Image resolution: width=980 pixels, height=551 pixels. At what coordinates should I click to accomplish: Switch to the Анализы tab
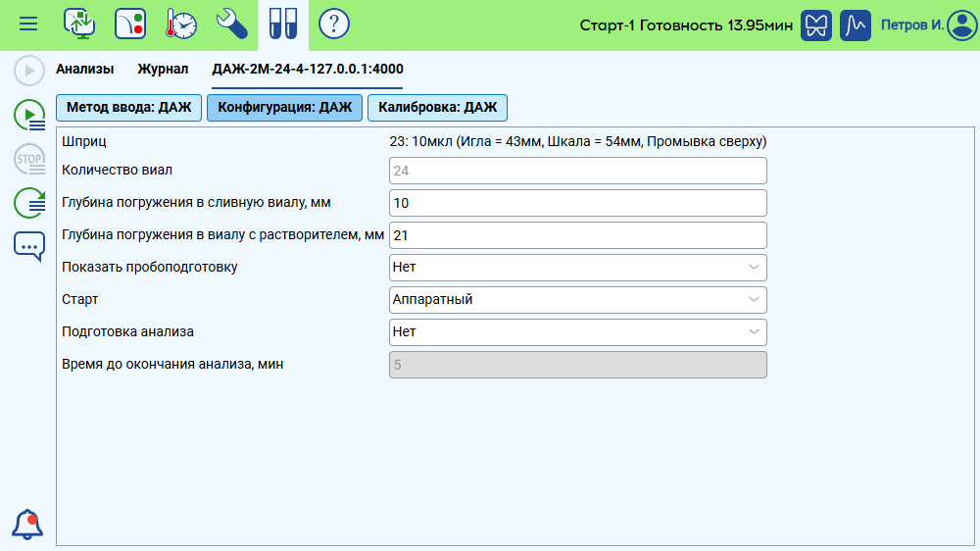point(84,70)
